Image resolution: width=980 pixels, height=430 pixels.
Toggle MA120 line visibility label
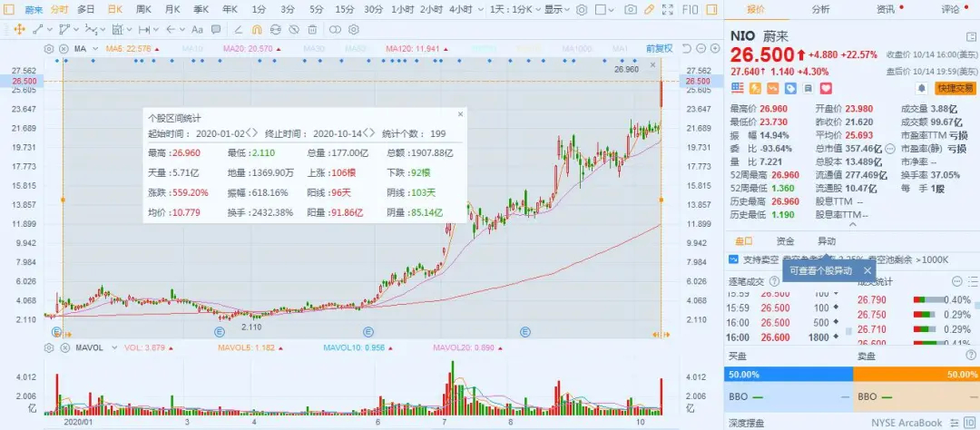click(x=416, y=49)
